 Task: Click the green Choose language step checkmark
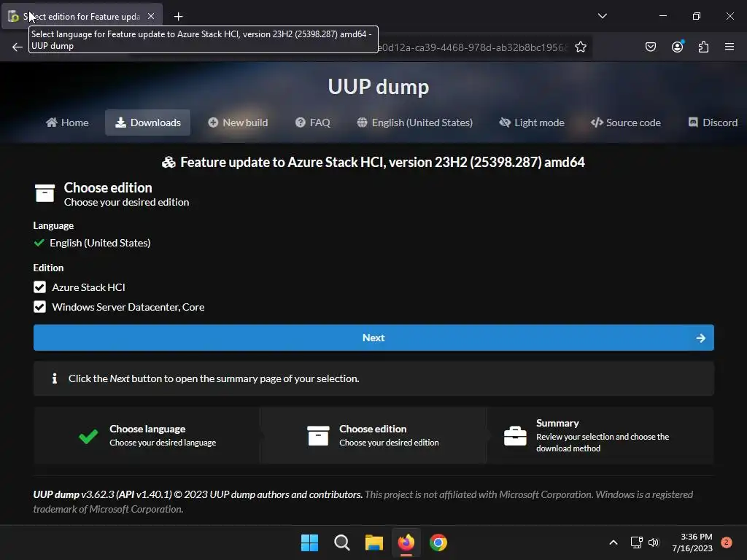pyautogui.click(x=88, y=436)
